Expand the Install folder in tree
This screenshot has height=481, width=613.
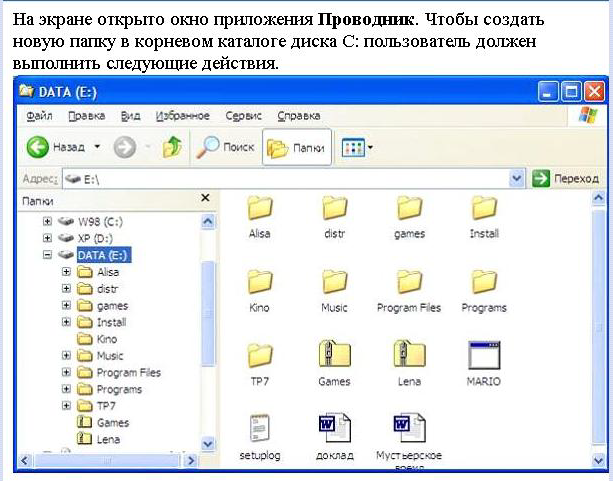pos(66,322)
